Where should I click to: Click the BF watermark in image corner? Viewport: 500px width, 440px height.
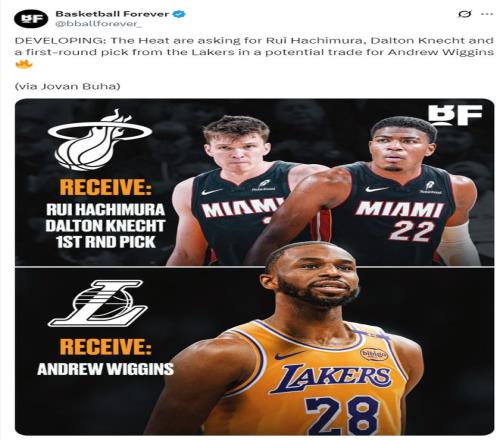pyautogui.click(x=455, y=115)
